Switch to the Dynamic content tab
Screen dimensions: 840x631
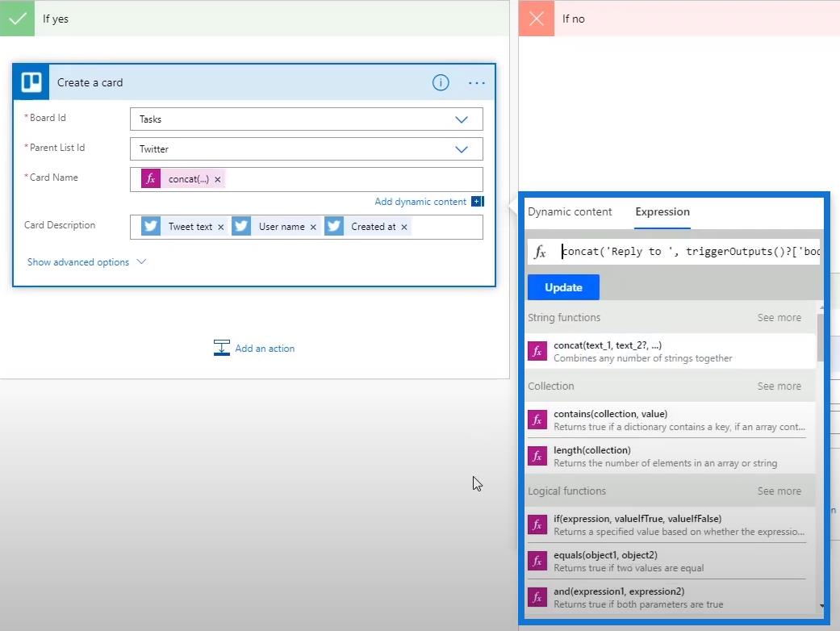[570, 211]
